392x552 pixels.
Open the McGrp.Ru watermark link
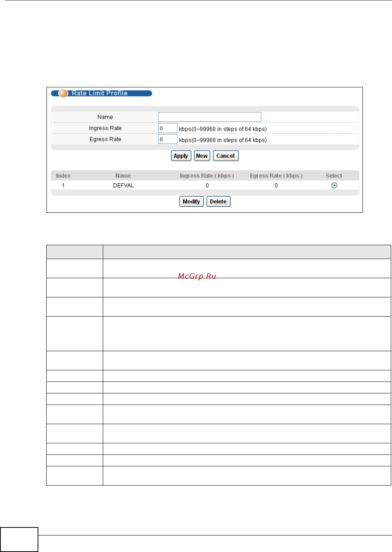(197, 276)
